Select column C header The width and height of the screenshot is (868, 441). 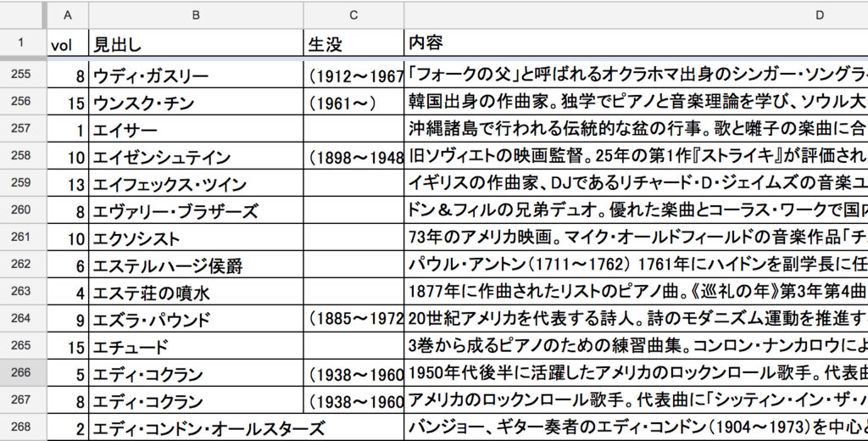[353, 15]
